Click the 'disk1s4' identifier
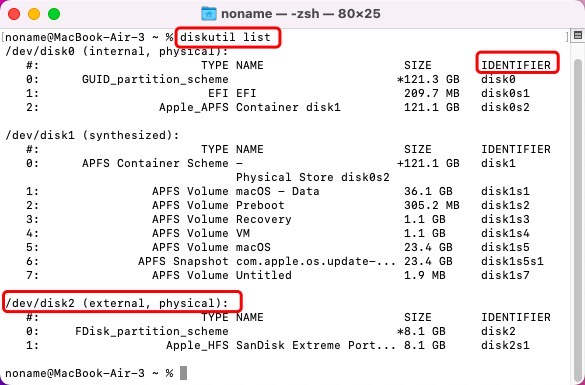 505,233
